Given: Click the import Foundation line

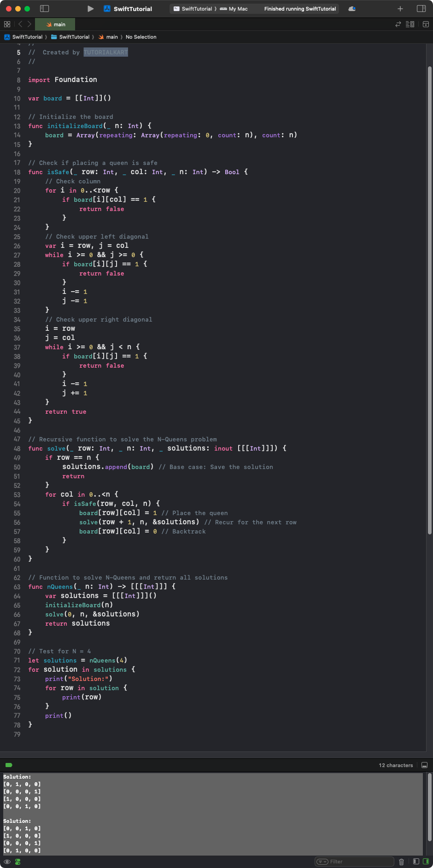Looking at the screenshot, I should point(63,80).
